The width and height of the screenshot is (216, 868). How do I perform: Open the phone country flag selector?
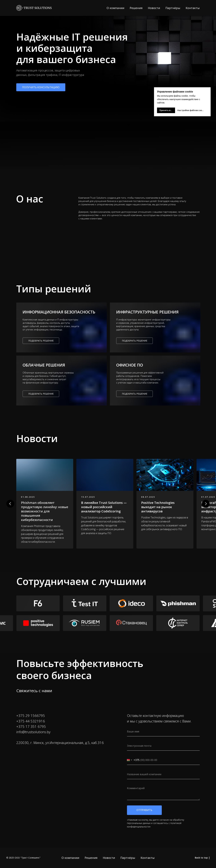(x=129, y=760)
